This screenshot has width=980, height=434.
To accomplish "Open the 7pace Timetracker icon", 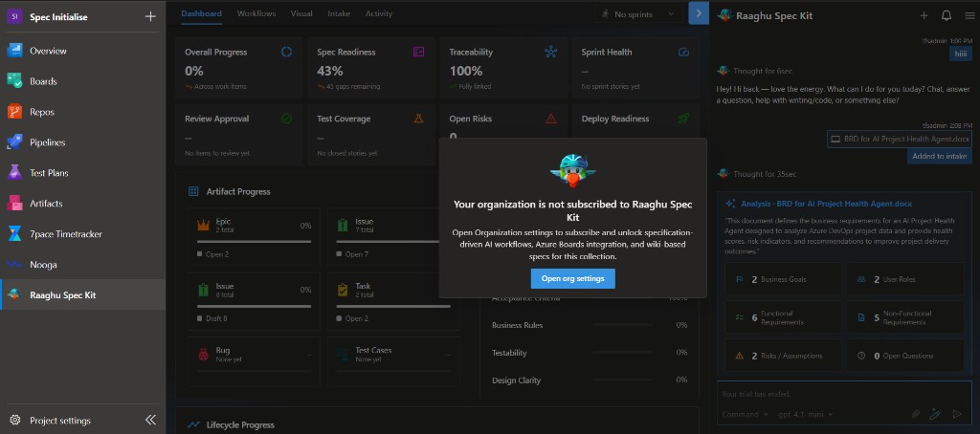I will pyautogui.click(x=14, y=234).
